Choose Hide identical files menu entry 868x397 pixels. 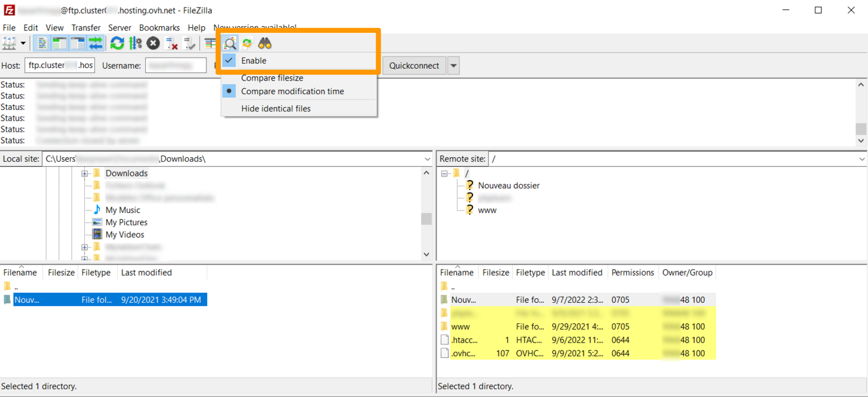(x=276, y=108)
